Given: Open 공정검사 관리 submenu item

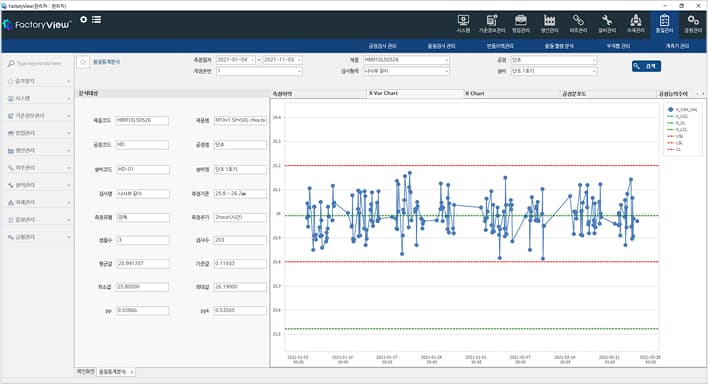Looking at the screenshot, I should (382, 46).
